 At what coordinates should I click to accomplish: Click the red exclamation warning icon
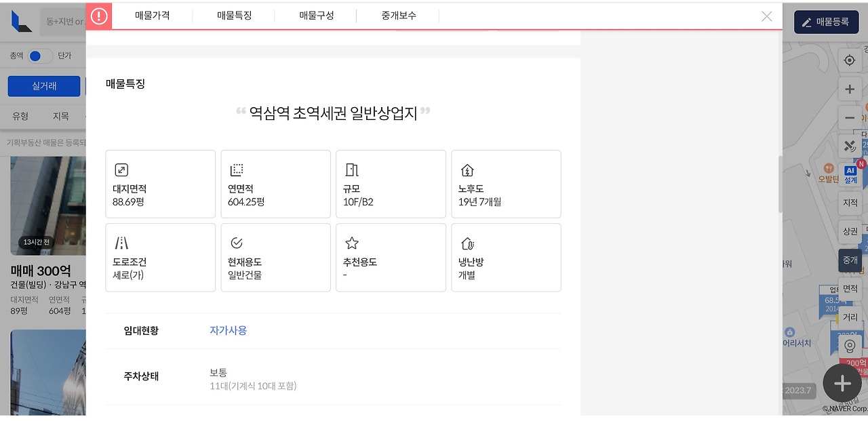pos(99,16)
